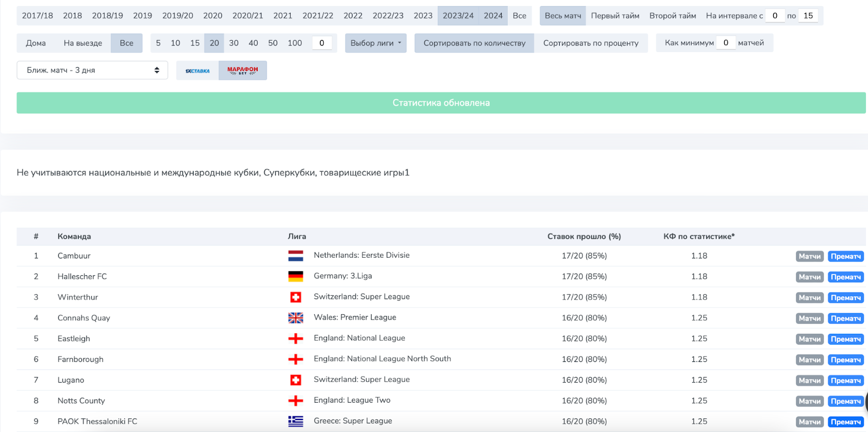868x432 pixels.
Task: Click the England flag in the Farnborough row
Action: [296, 359]
